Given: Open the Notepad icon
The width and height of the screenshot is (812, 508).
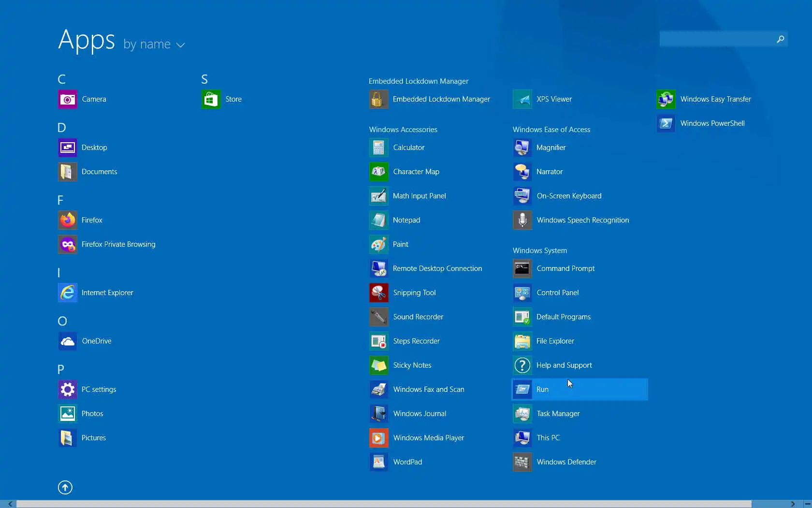Looking at the screenshot, I should pos(379,220).
